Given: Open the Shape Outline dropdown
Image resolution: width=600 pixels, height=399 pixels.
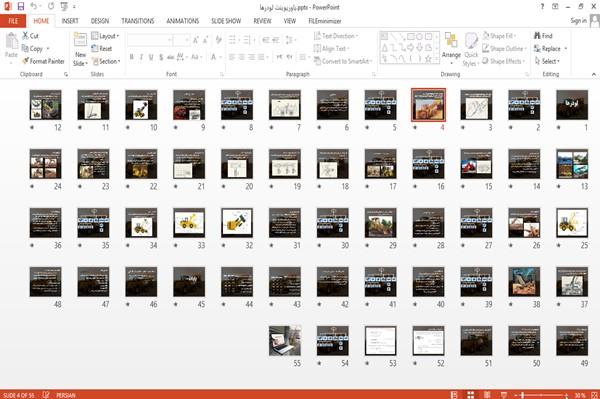Looking at the screenshot, I should (504, 49).
